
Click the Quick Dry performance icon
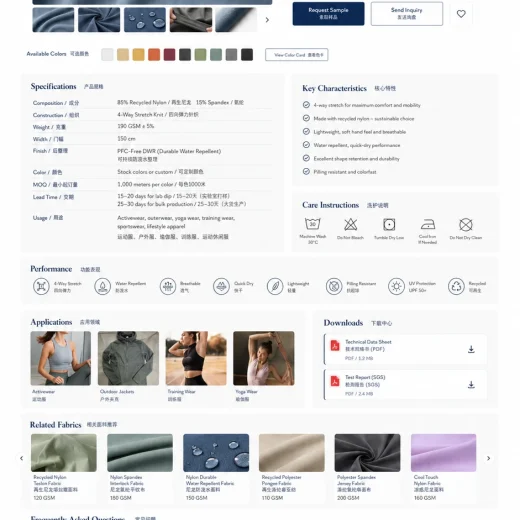[221, 286]
